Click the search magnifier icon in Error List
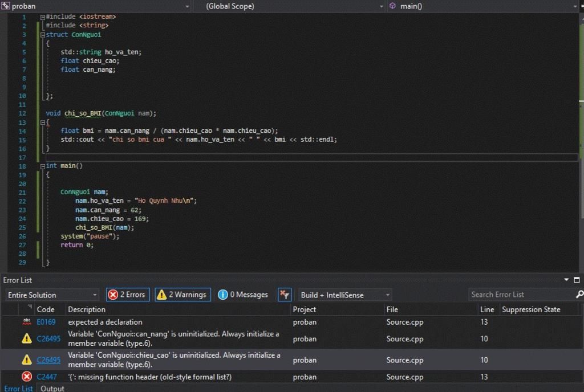The width and height of the screenshot is (584, 392). click(x=579, y=295)
